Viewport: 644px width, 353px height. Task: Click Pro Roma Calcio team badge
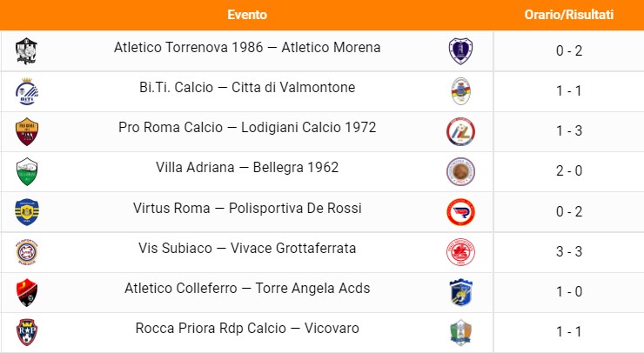27,131
